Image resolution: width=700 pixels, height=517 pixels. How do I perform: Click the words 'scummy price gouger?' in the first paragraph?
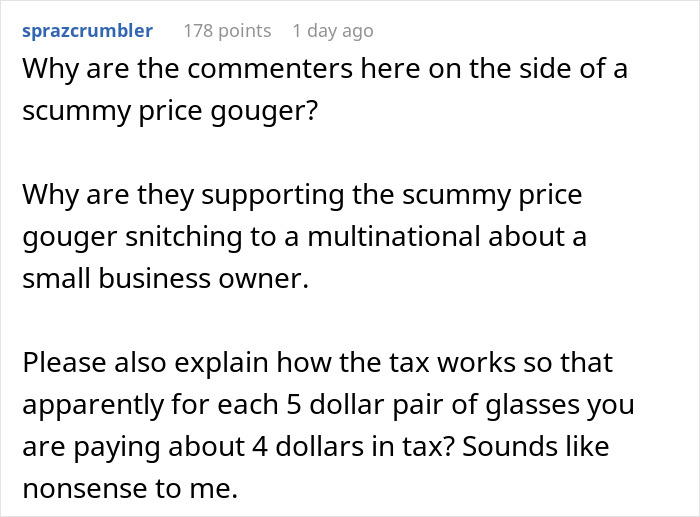coord(170,111)
